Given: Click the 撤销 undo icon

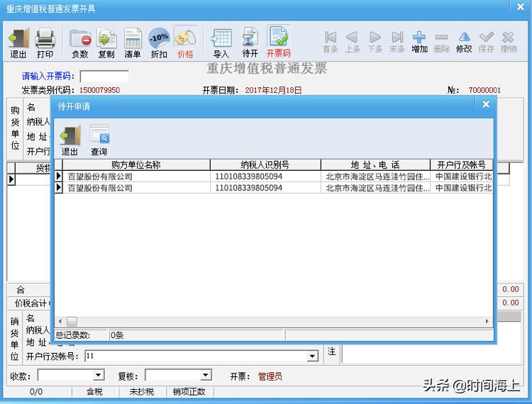Looking at the screenshot, I should 509,43.
